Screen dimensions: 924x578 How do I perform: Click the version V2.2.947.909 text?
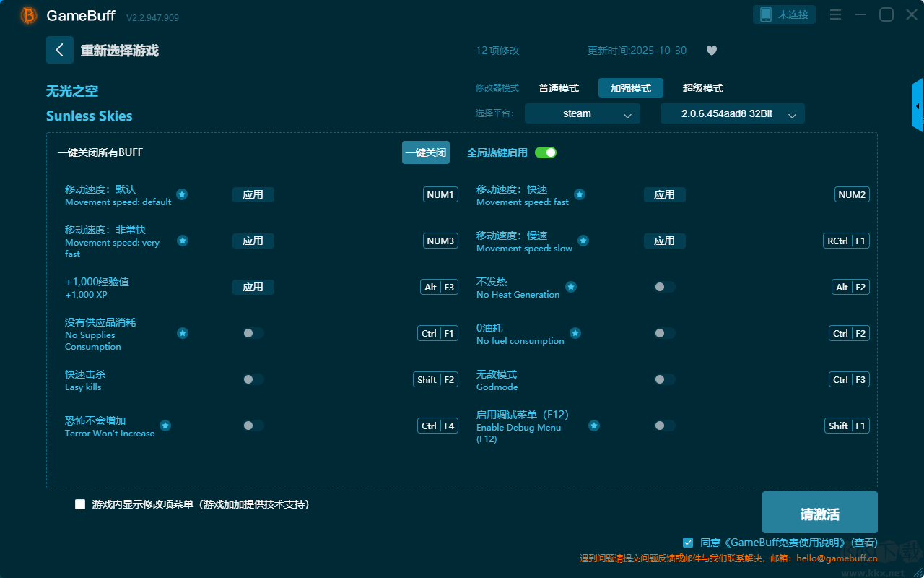(x=152, y=17)
